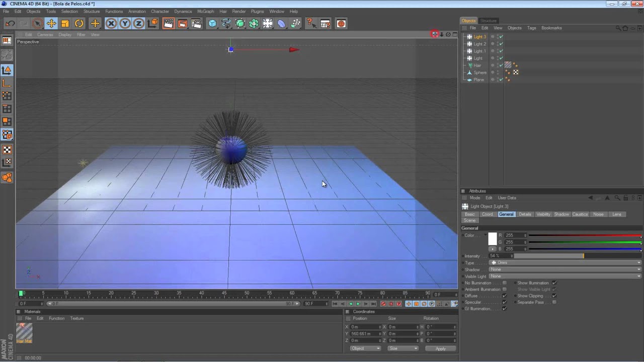Activate the Scale tool
Screen dimensions: 644x362
click(x=65, y=24)
